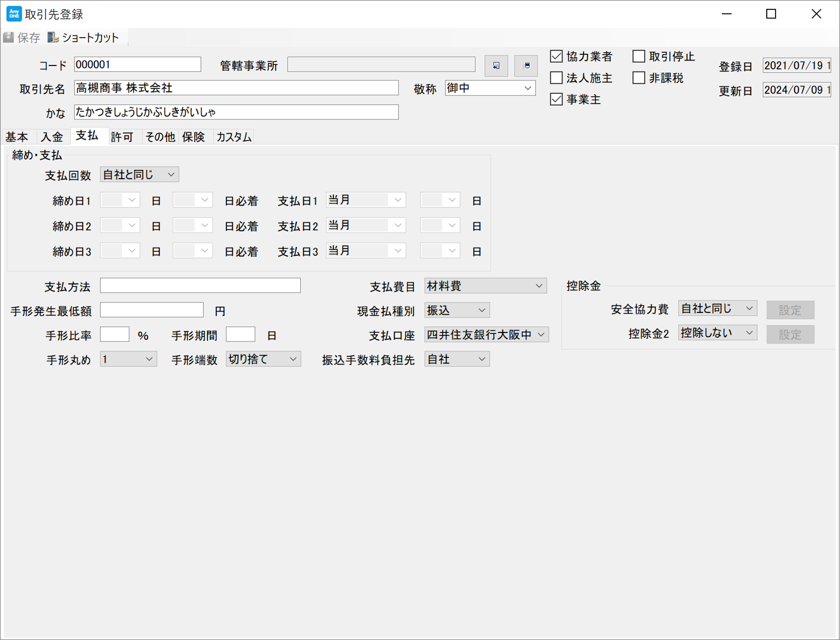The width and height of the screenshot is (840, 640).
Task: Uncheck the 協力業者 checkbox
Action: [x=556, y=57]
